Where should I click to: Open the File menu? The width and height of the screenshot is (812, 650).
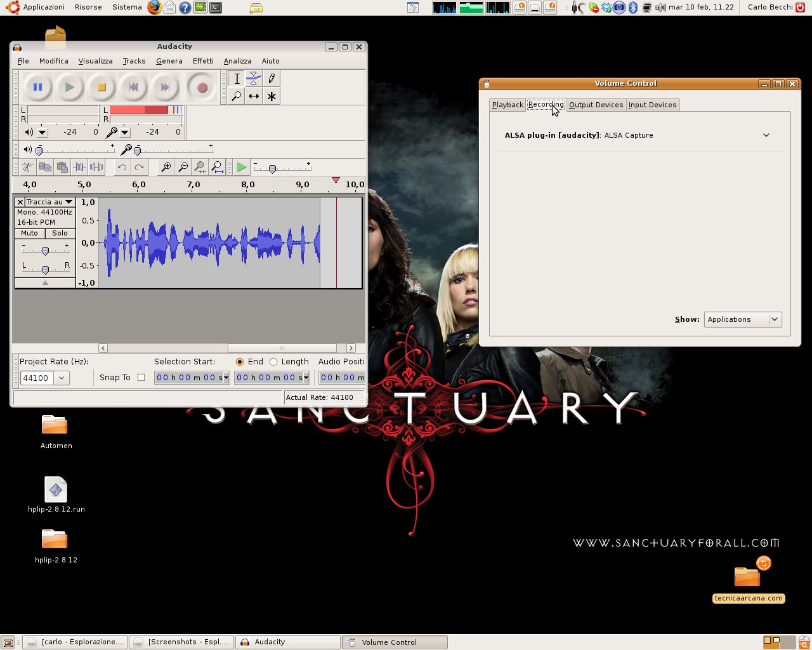point(23,61)
